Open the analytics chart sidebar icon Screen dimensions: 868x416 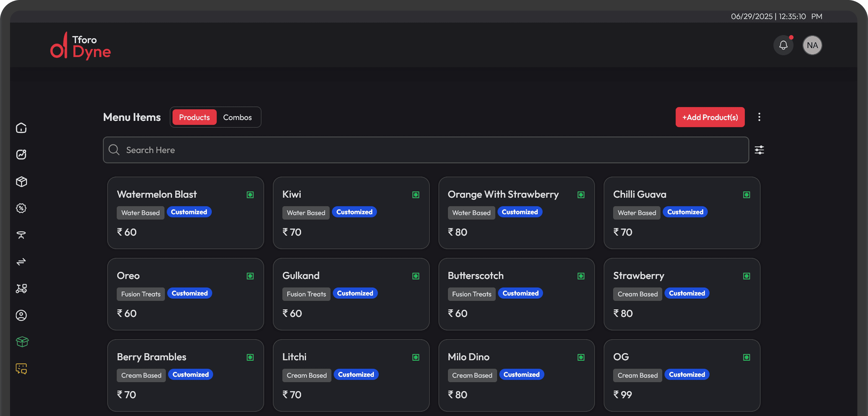pos(21,154)
